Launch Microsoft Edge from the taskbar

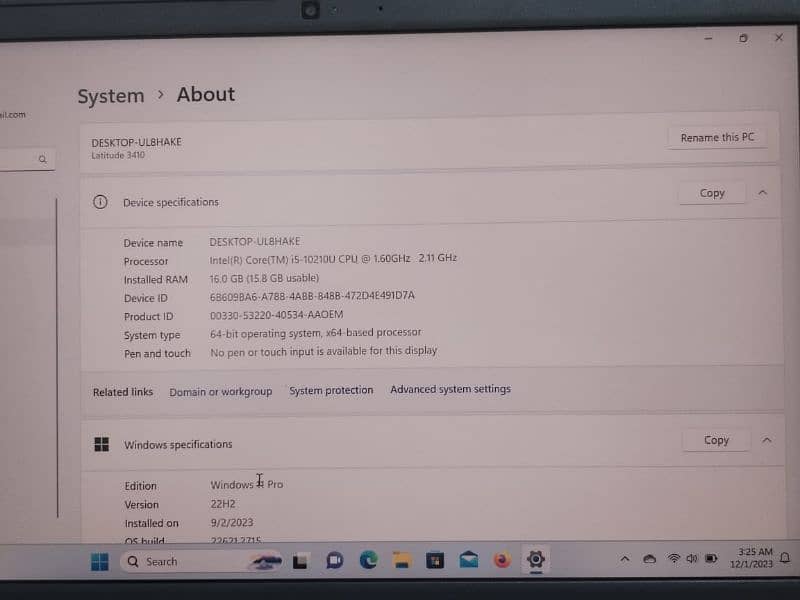pos(368,560)
